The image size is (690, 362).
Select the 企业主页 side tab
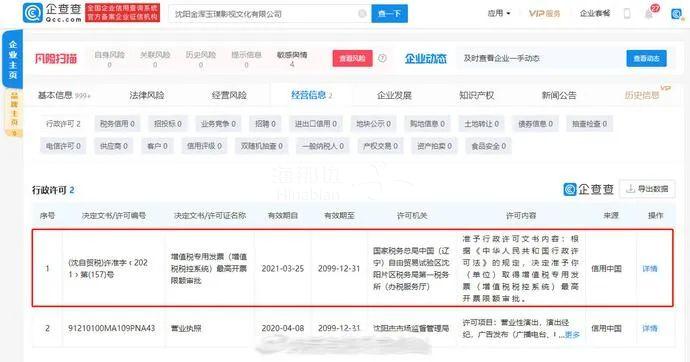click(13, 59)
